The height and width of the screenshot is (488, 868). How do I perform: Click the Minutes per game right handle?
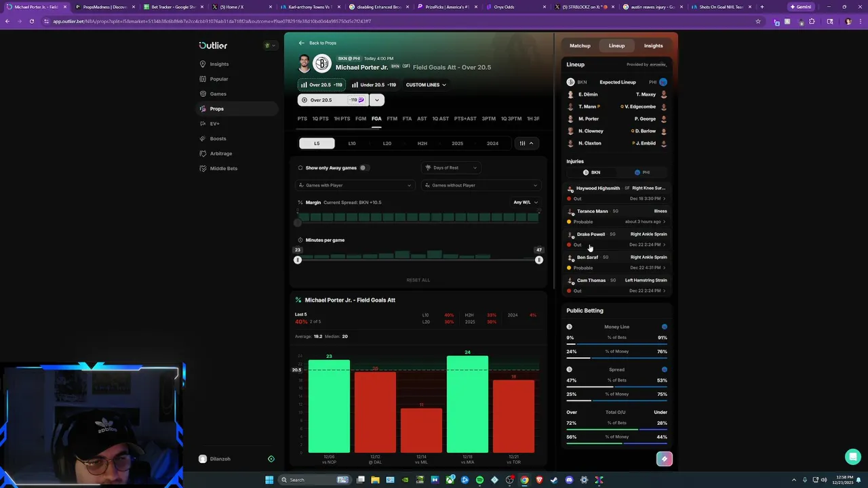[x=539, y=260]
